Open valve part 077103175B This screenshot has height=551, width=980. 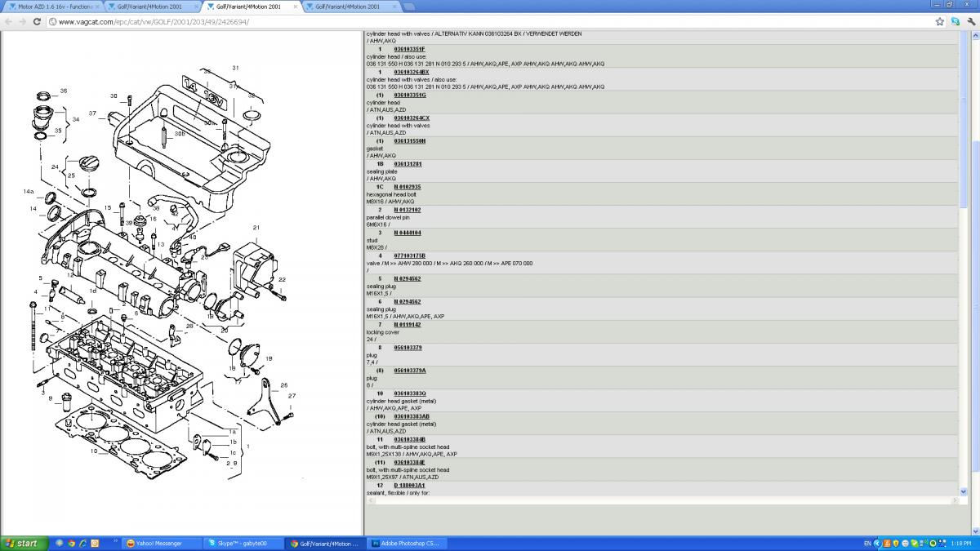click(409, 255)
